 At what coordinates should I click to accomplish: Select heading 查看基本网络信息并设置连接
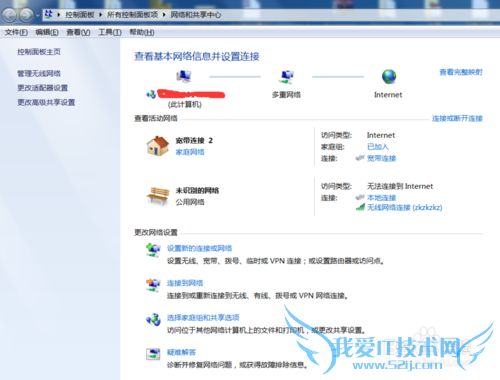(197, 56)
